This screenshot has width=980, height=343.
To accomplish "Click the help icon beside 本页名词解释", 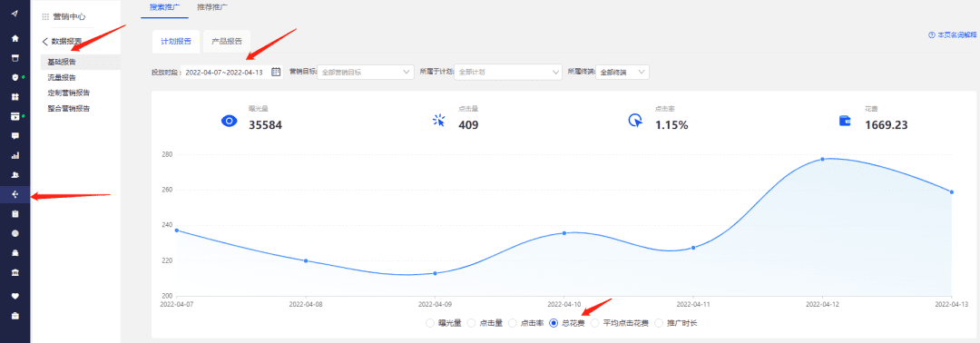I will click(931, 35).
